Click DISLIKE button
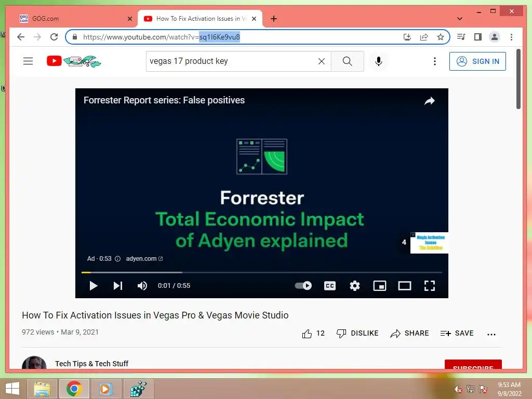Viewport: 532px width, 399px height. [357, 334]
